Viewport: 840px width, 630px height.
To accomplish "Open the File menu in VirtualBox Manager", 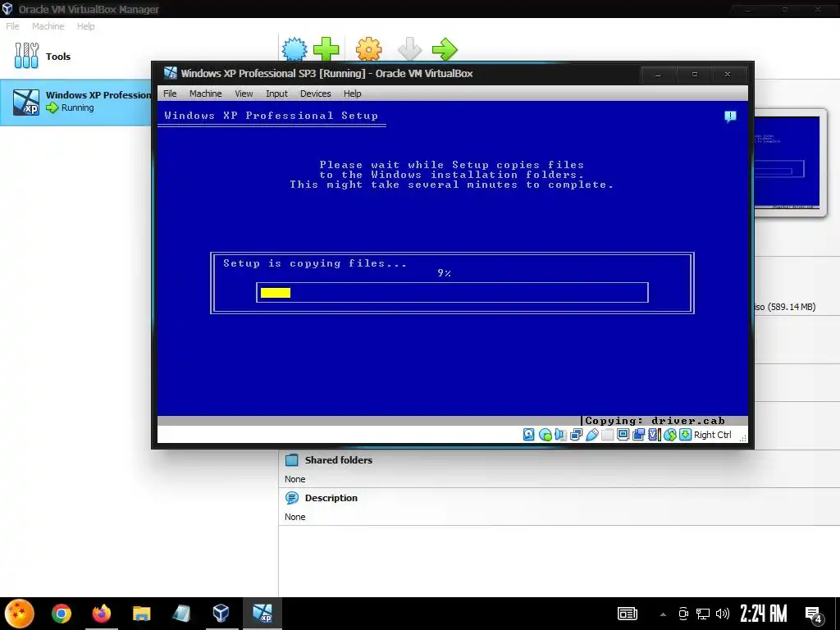I will 12,26.
